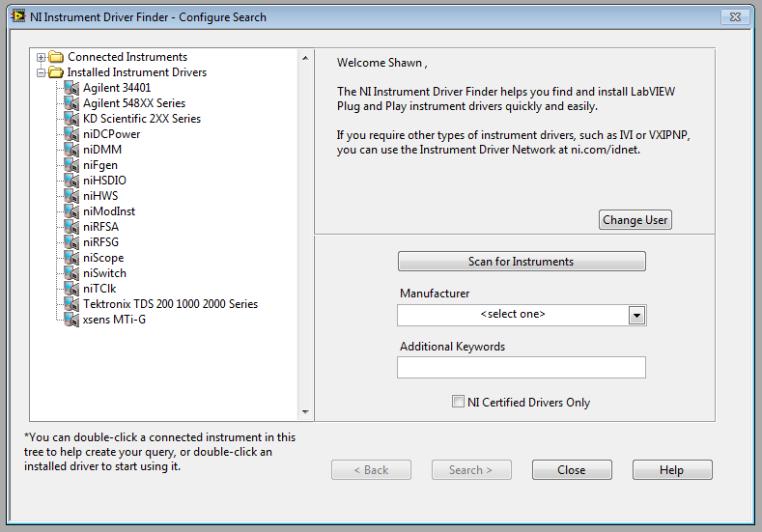Select Tektronix TDS 200 1000 2000 Series

(170, 304)
